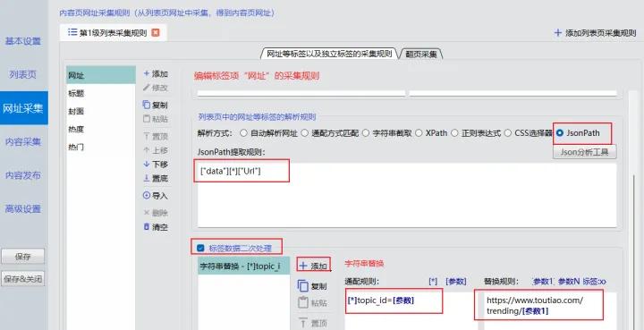This screenshot has width=644, height=330.
Task: Select the 热度 label in the list
Action: click(x=101, y=129)
